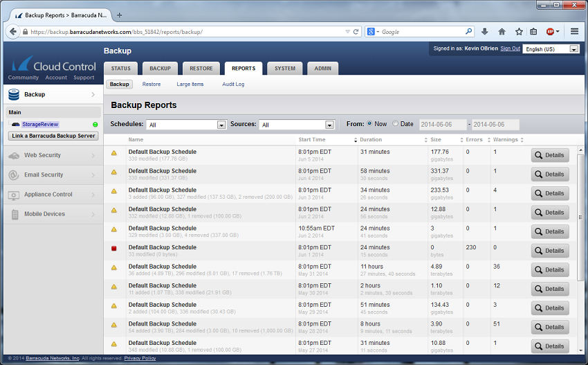Select the Now radio button
Viewport: 588px width, 365px height.
369,123
